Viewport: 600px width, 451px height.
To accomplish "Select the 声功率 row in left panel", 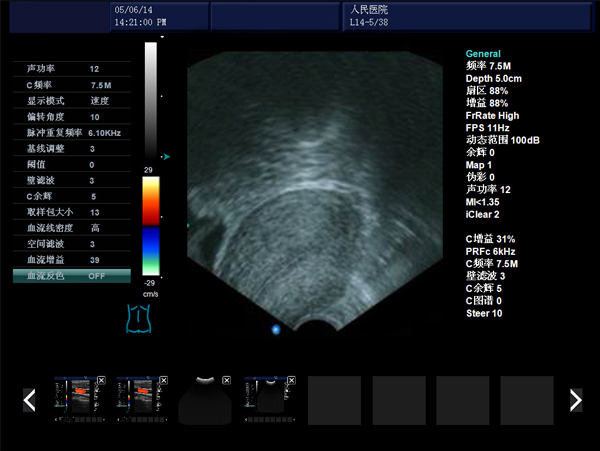I will pos(71,69).
